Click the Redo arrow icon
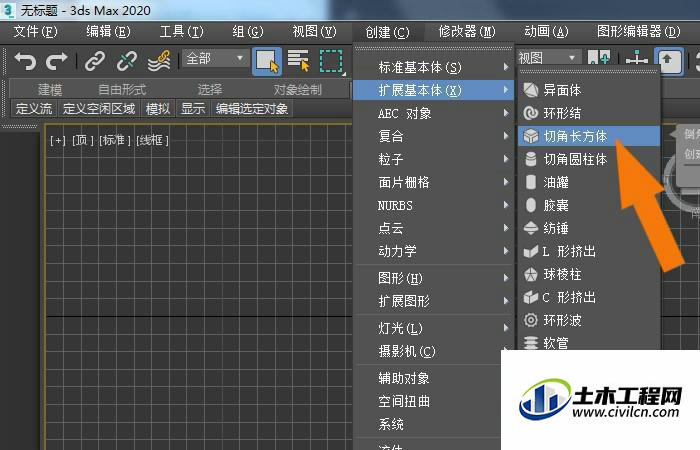 (56, 61)
